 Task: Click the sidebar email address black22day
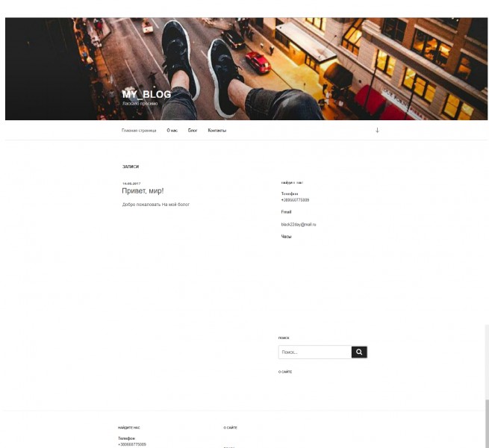[299, 224]
